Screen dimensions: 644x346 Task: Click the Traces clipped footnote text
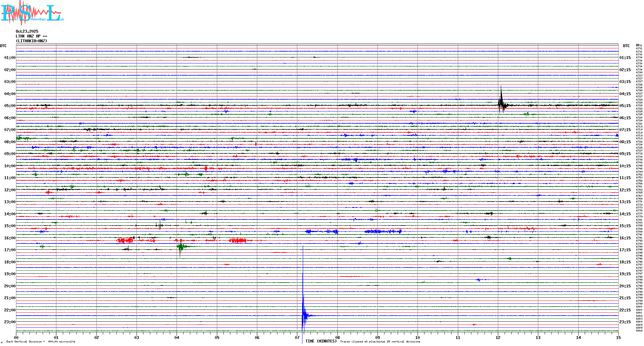(x=380, y=342)
